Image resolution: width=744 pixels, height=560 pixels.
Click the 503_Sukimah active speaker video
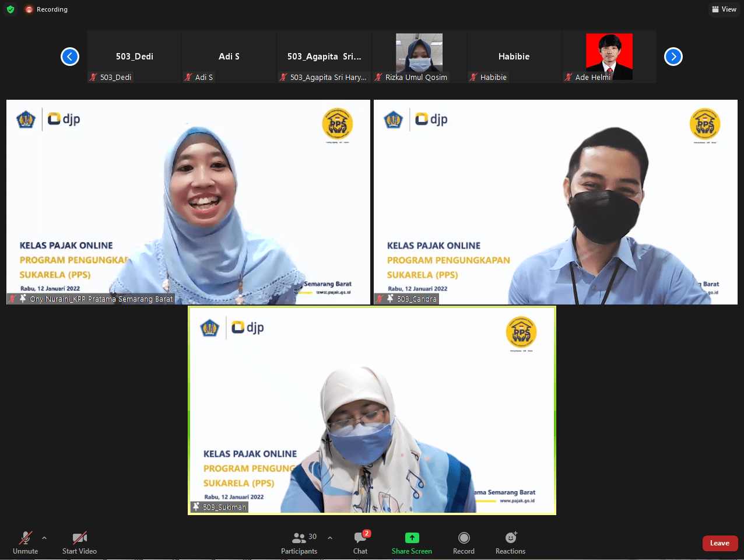click(x=372, y=410)
